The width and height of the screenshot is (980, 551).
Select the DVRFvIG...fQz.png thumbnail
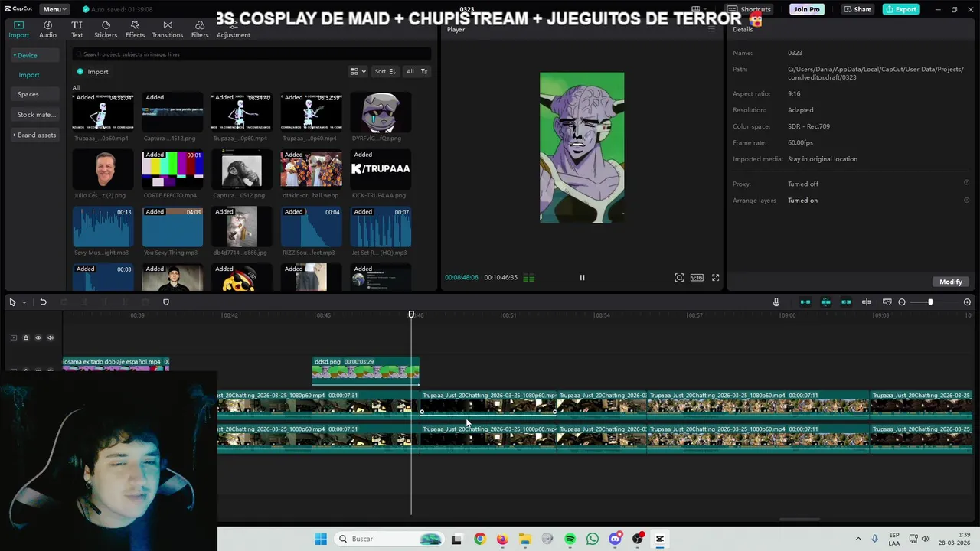(x=381, y=112)
